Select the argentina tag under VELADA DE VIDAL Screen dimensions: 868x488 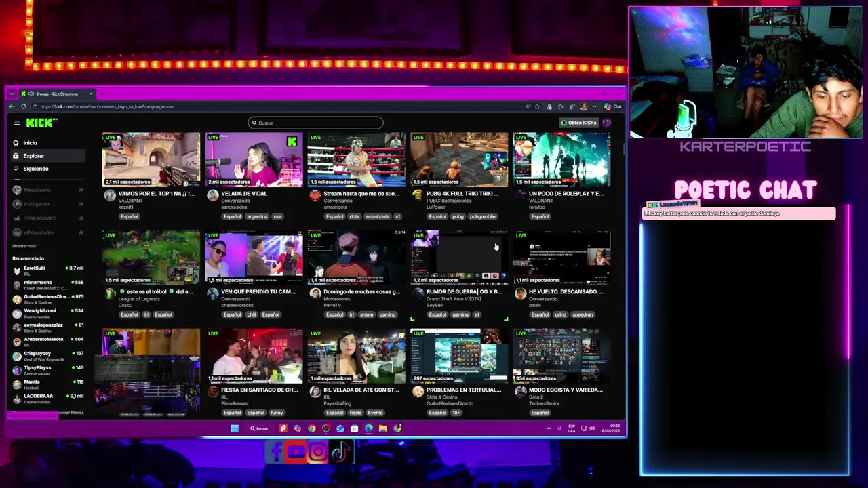[257, 216]
